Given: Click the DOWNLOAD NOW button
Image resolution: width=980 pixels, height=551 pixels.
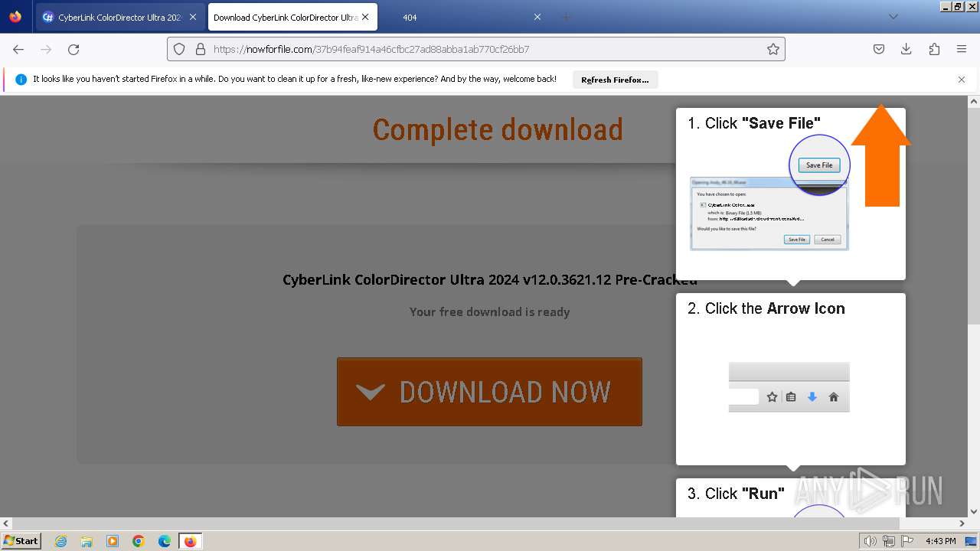Looking at the screenshot, I should pyautogui.click(x=489, y=392).
